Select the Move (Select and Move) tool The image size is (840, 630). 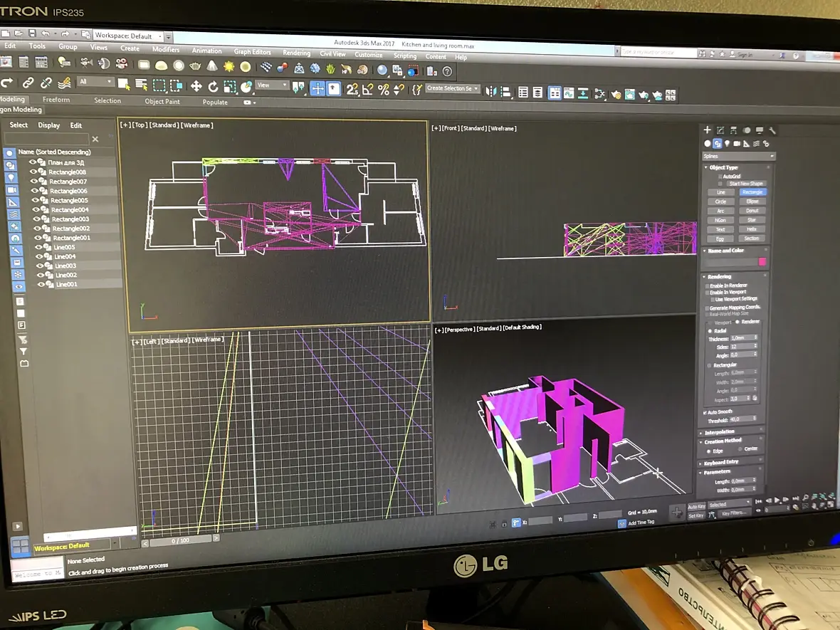tap(196, 85)
